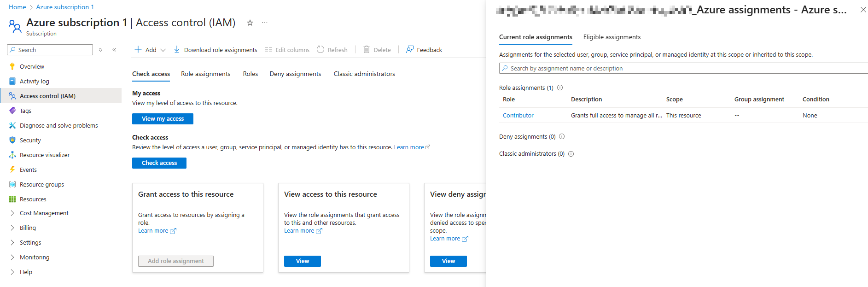The height and width of the screenshot is (287, 868).
Task: Focus Search by assignment name field
Action: pos(683,68)
